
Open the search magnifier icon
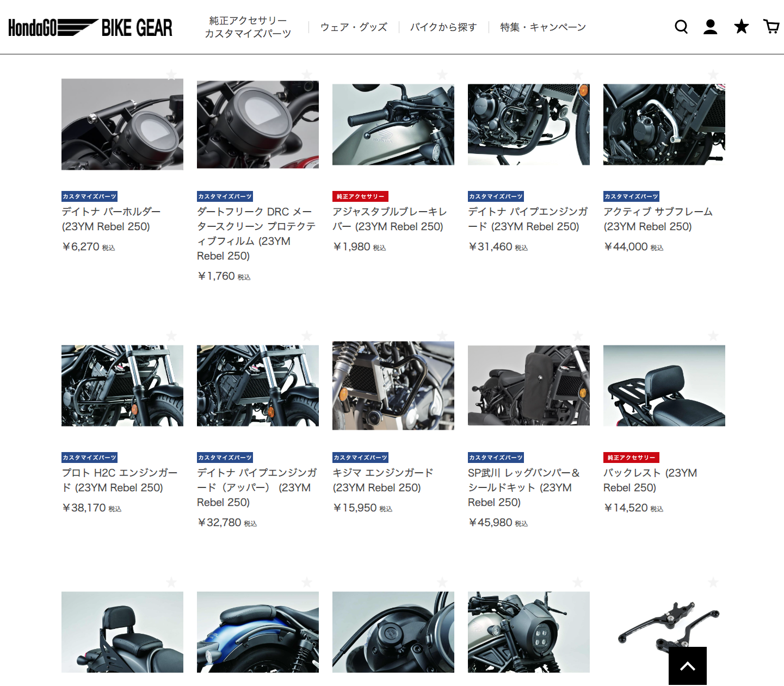click(x=681, y=27)
